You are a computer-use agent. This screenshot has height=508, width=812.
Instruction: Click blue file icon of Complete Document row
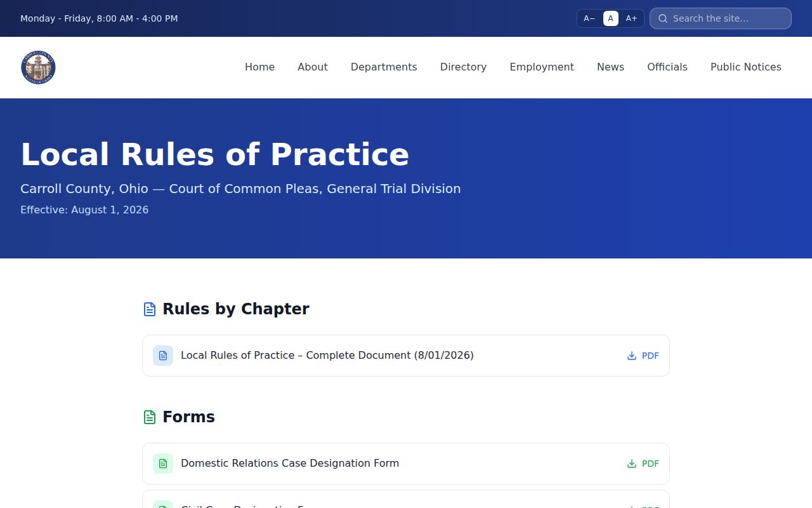point(163,356)
